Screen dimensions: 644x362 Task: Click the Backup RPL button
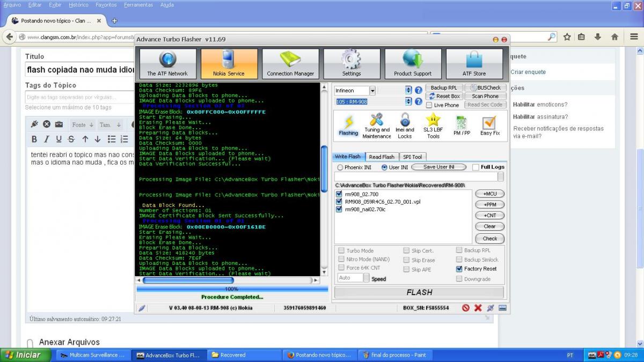(444, 87)
